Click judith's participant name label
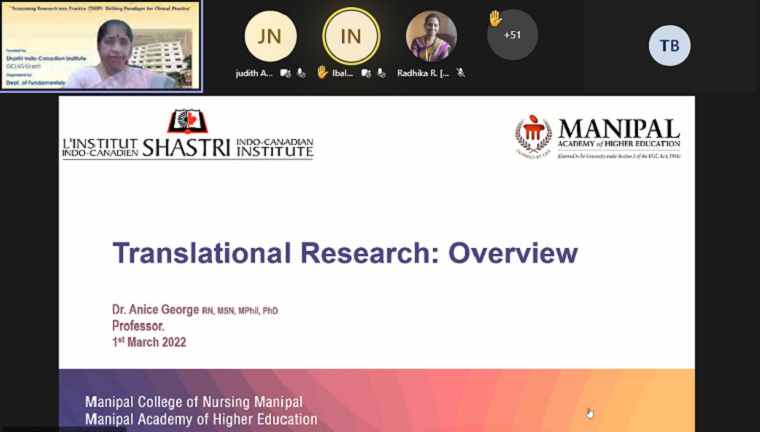Image resolution: width=760 pixels, height=432 pixels. (255, 73)
